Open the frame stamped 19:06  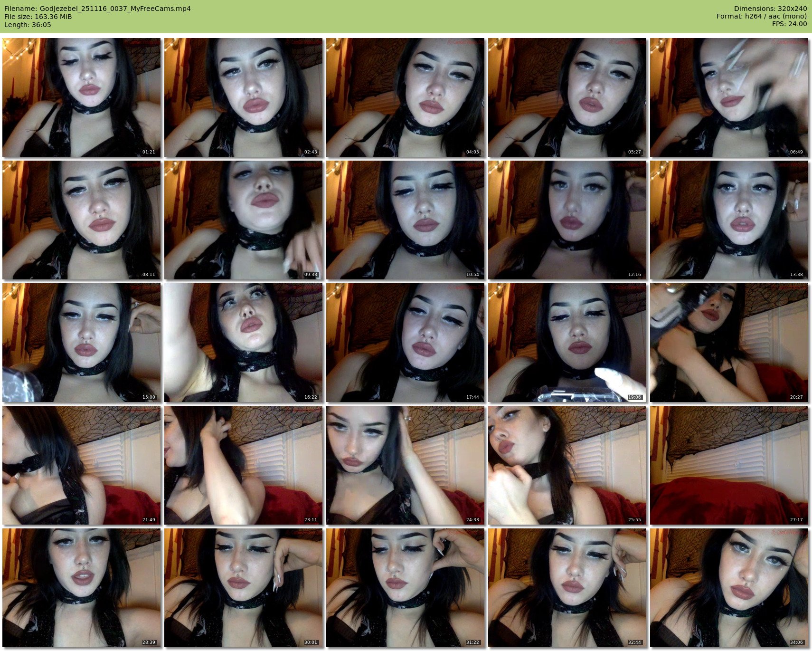pyautogui.click(x=567, y=343)
